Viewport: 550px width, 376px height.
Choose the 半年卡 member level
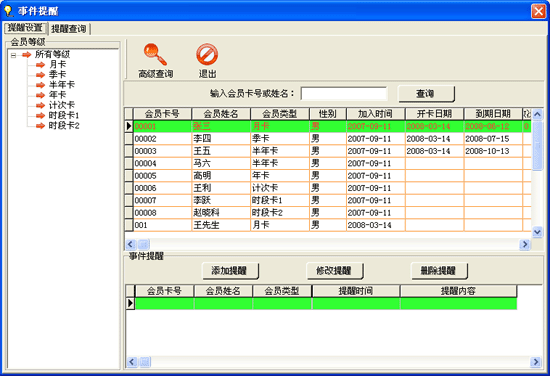[x=62, y=85]
